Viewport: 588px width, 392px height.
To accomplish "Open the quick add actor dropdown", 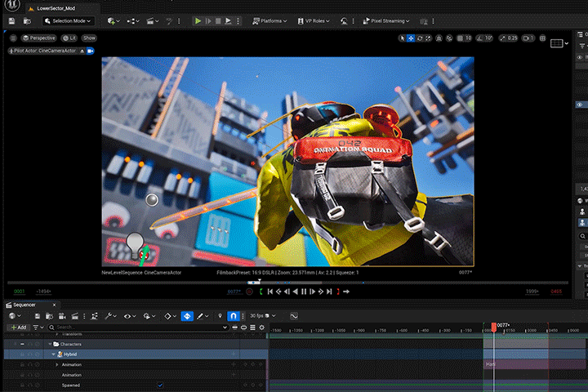I will coord(114,21).
